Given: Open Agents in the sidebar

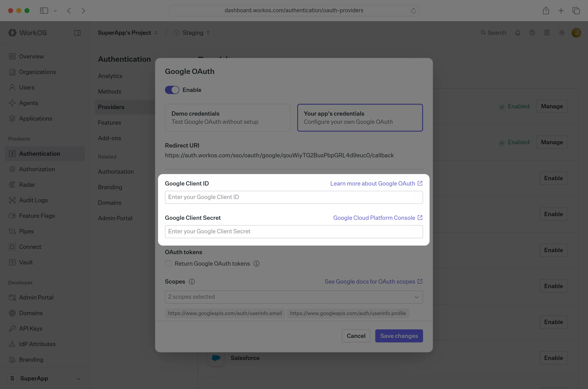Looking at the screenshot, I should click(45, 103).
